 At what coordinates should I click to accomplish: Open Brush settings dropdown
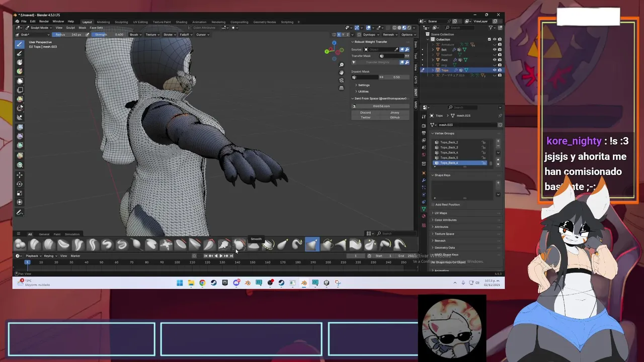coord(135,35)
